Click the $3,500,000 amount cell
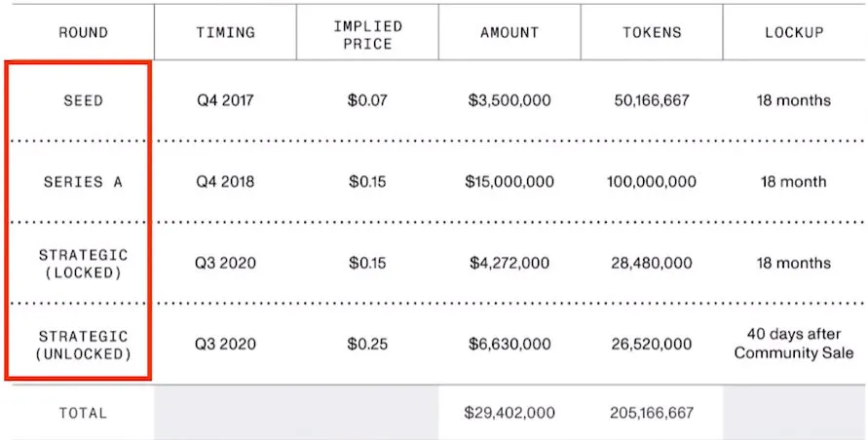This screenshot has height=440, width=868. tap(509, 100)
